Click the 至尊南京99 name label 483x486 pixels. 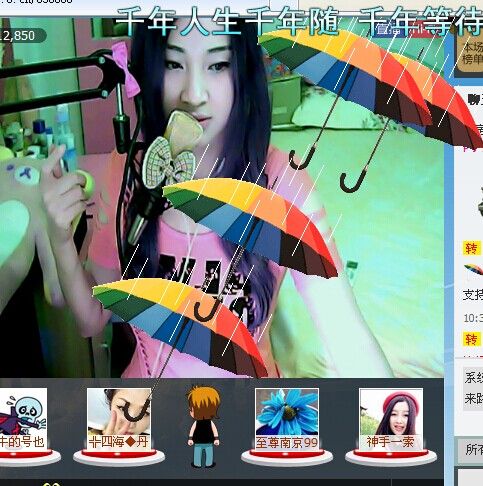(287, 443)
